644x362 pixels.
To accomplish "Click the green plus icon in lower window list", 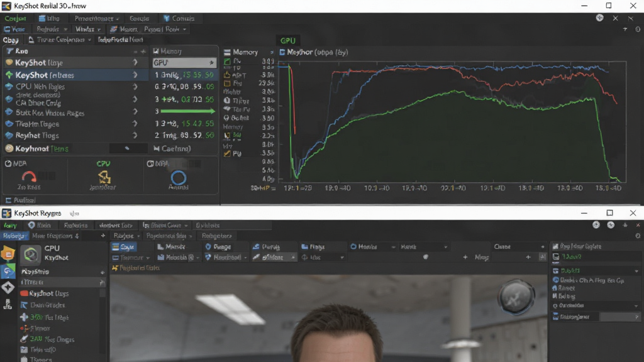I will pos(25,317).
